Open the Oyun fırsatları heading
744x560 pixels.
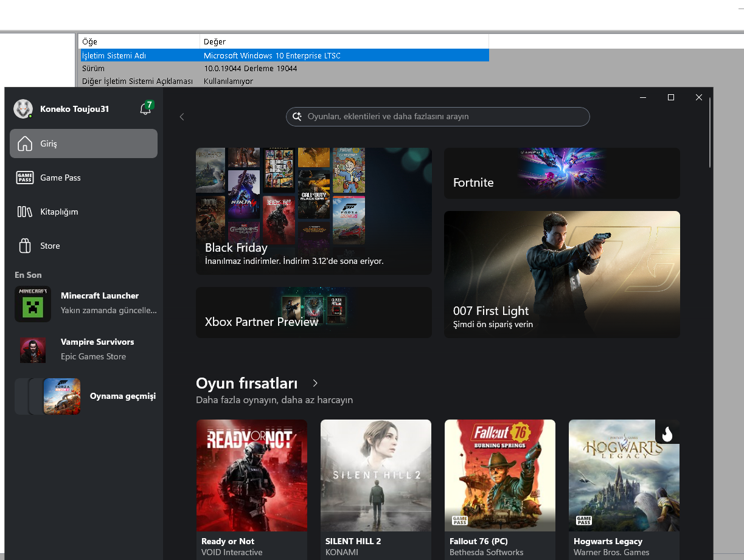click(x=247, y=383)
